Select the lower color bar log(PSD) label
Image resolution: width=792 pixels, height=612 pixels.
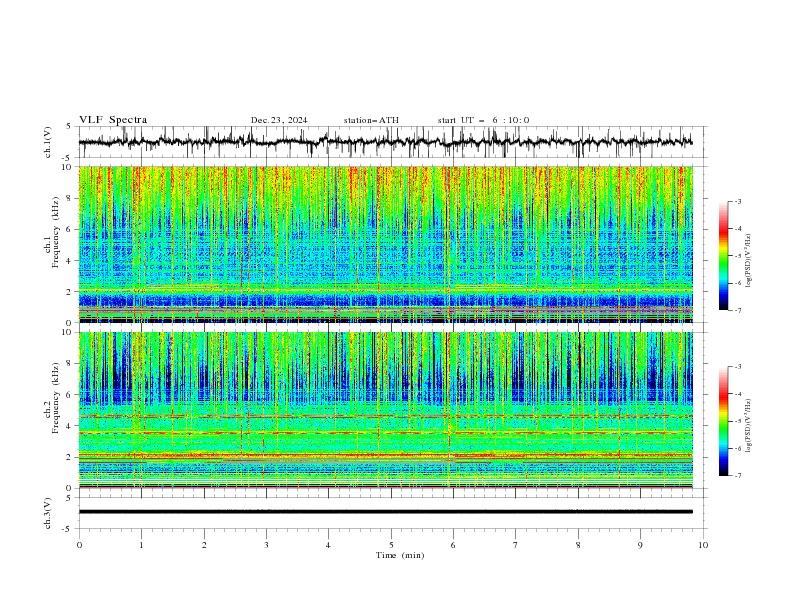tap(749, 426)
